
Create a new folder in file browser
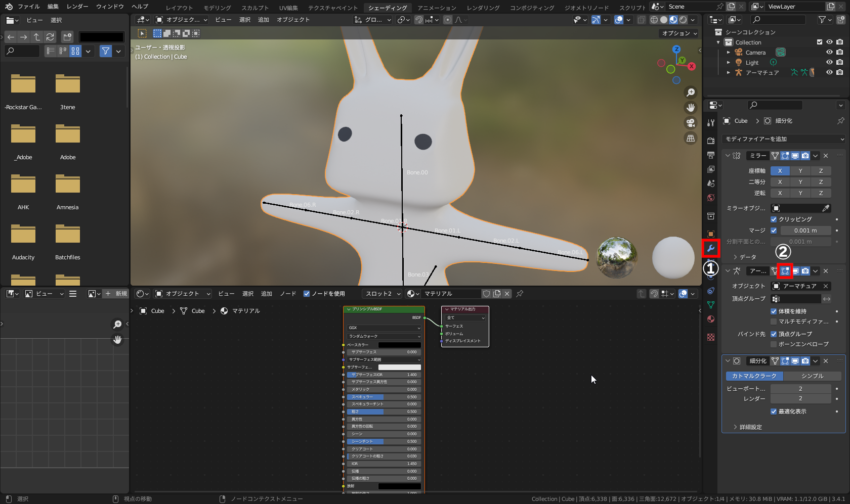[67, 37]
